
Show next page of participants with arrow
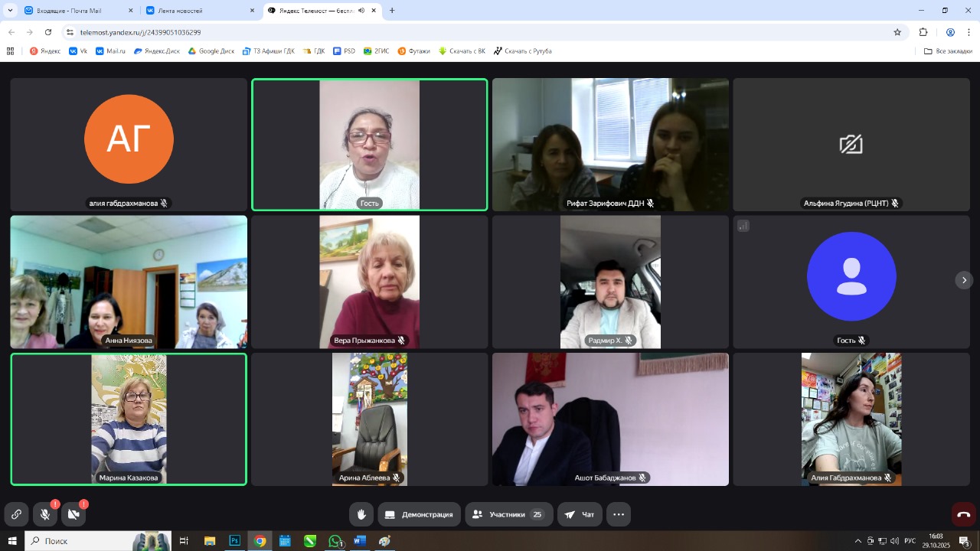click(964, 280)
